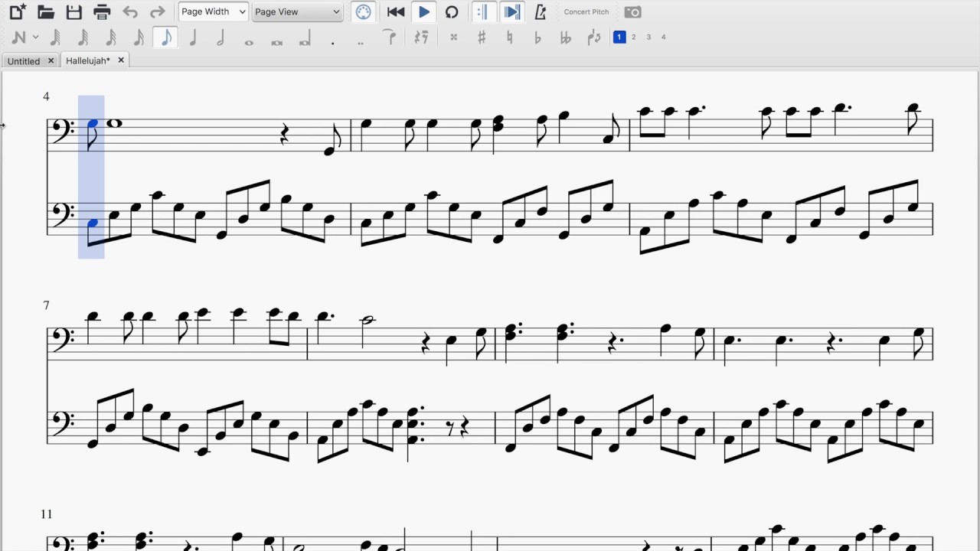Select voice 3

pyautogui.click(x=648, y=37)
